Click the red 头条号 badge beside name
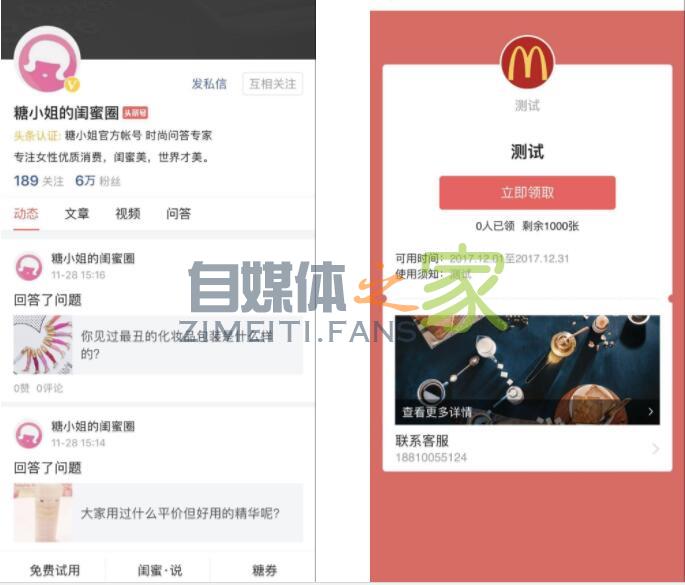The image size is (685, 585). pos(135,113)
